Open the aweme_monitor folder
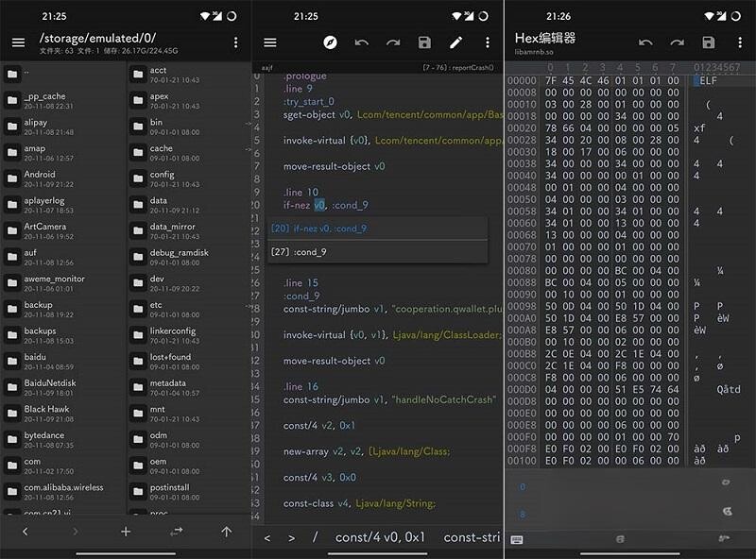 point(62,283)
